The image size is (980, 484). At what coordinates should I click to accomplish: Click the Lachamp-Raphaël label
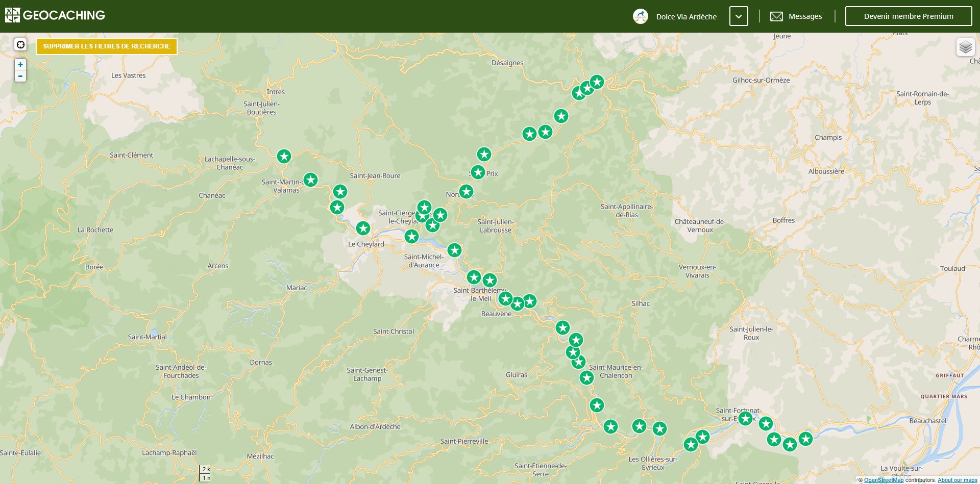coord(169,453)
